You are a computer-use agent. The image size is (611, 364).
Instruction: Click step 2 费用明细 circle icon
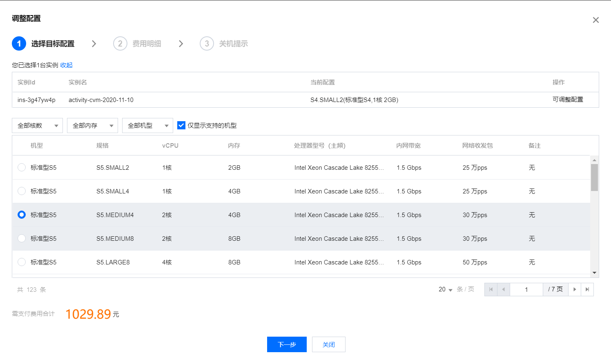[120, 44]
